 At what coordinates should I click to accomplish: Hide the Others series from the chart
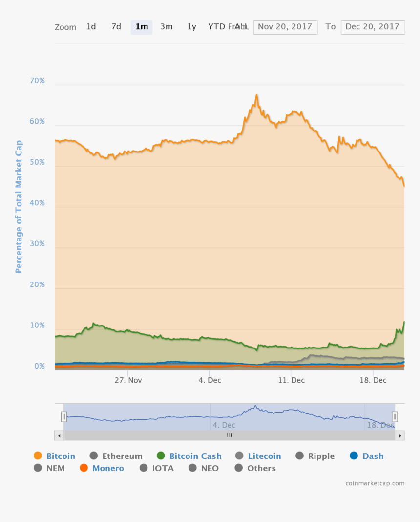[x=238, y=468]
